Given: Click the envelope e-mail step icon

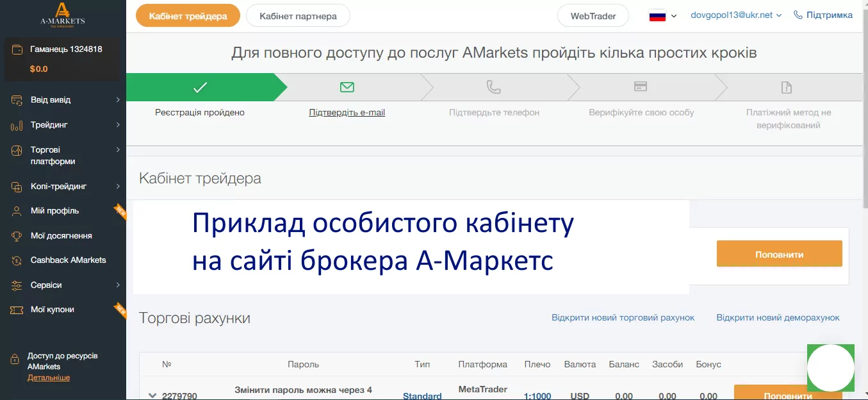Looking at the screenshot, I should coord(347,87).
